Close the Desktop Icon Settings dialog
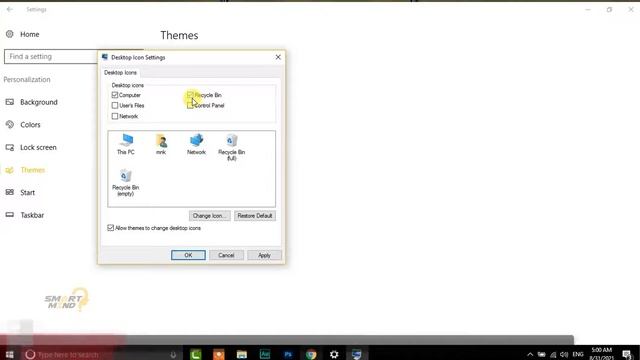This screenshot has width=640, height=360. click(278, 57)
